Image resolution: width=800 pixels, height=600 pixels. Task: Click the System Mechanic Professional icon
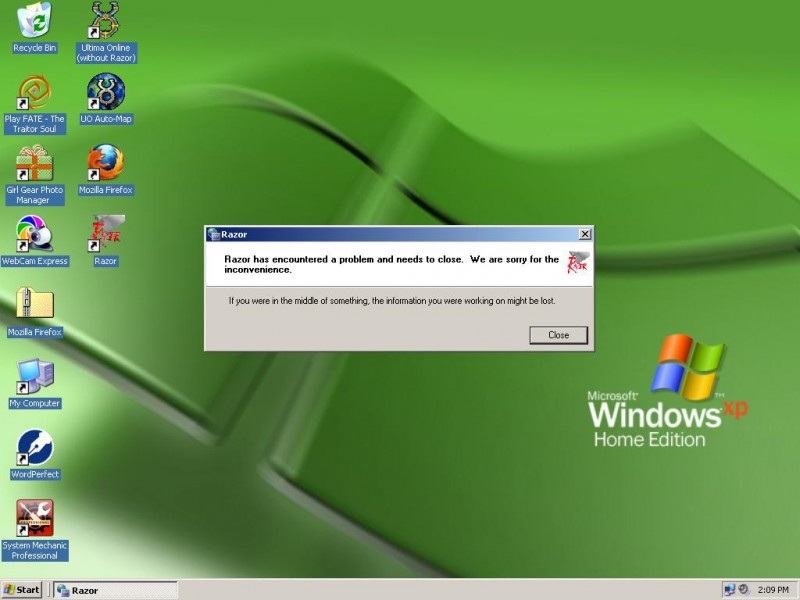[x=35, y=519]
